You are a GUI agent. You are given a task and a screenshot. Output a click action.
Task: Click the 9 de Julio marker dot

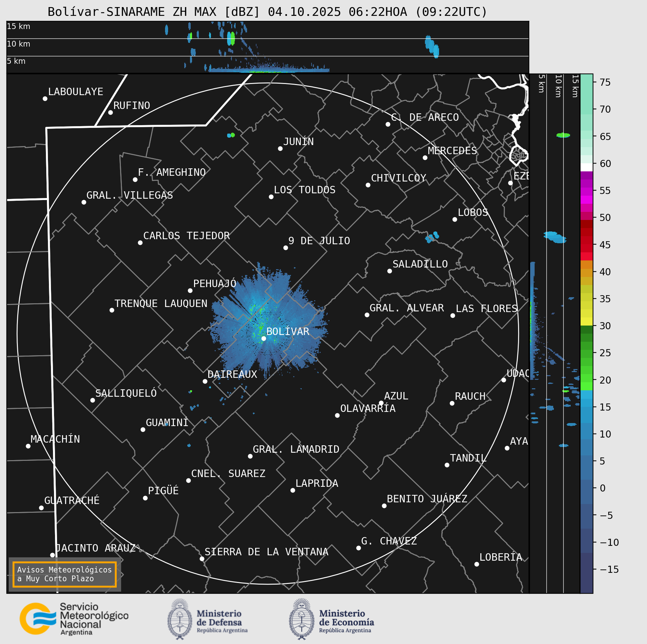point(286,248)
